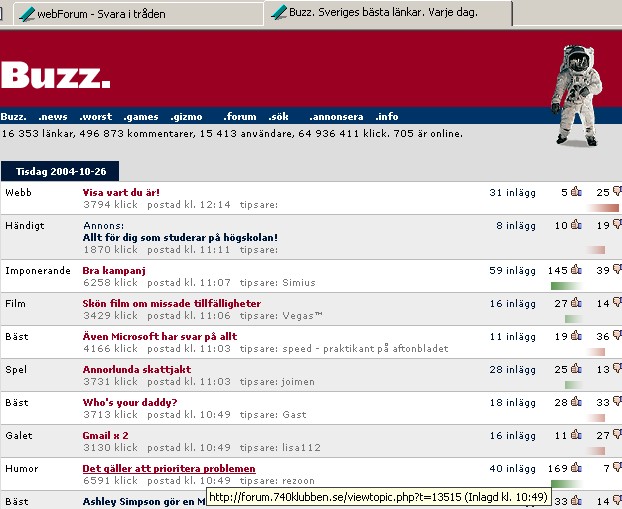The image size is (622, 509).
Task: Click thumbs-up icon for 'Skön film om missade tillfälligheter'
Action: point(576,303)
